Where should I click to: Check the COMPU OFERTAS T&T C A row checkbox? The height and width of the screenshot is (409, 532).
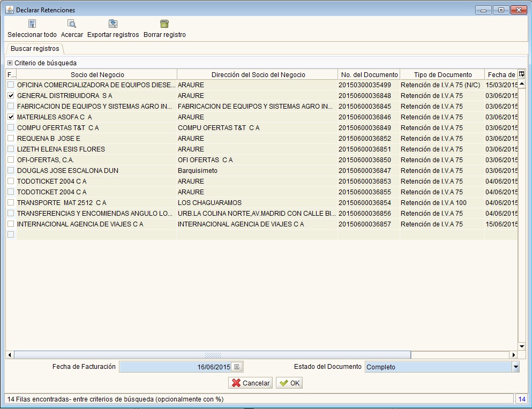click(11, 128)
